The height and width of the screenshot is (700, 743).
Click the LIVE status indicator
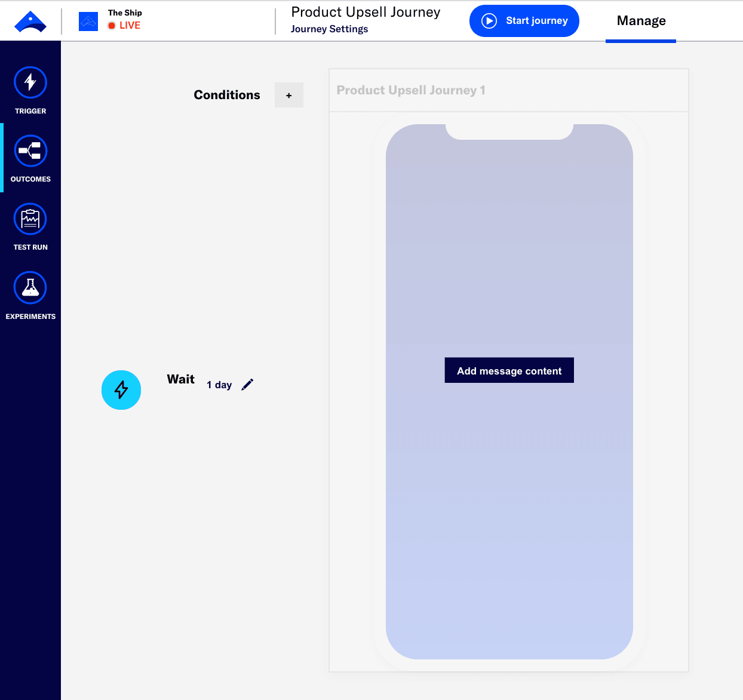coord(124,26)
